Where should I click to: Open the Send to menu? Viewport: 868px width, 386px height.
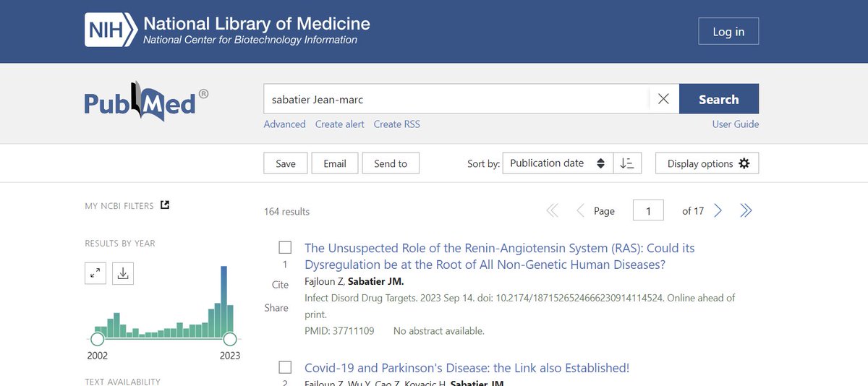pyautogui.click(x=391, y=163)
